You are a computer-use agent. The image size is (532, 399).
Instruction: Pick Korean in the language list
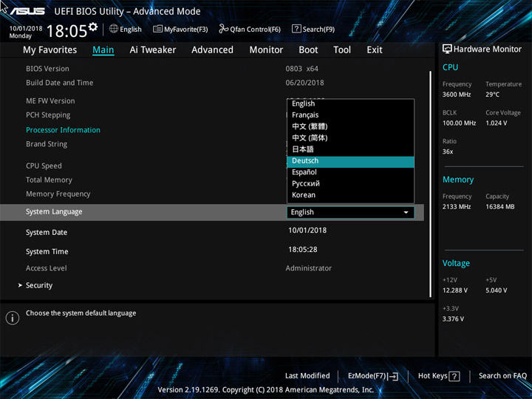(350, 195)
